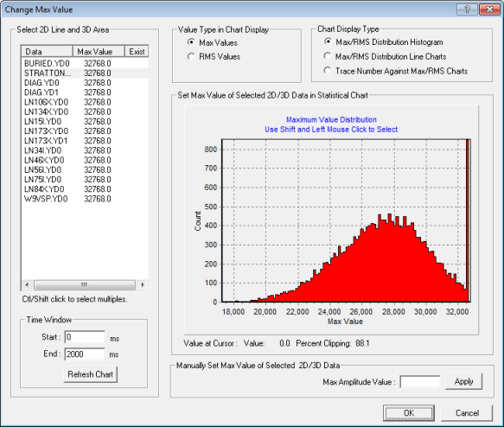Click the help question mark button
The image size is (504, 427).
468,10
